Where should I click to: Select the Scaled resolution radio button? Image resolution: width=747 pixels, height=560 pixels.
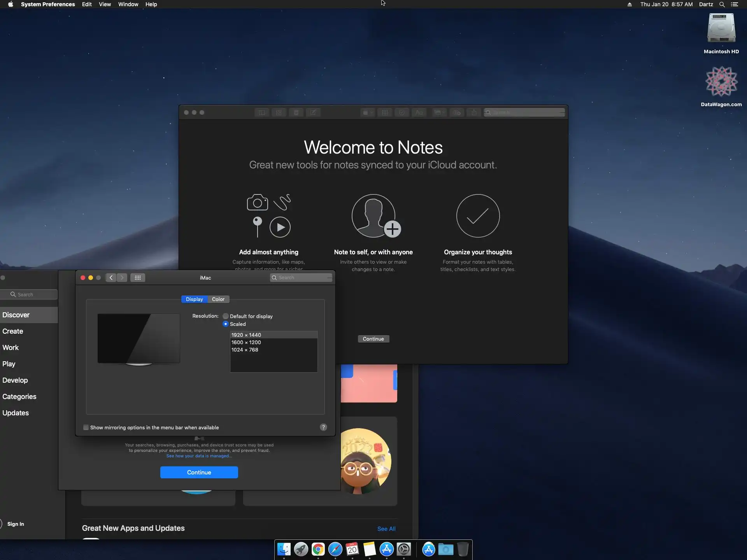(226, 324)
